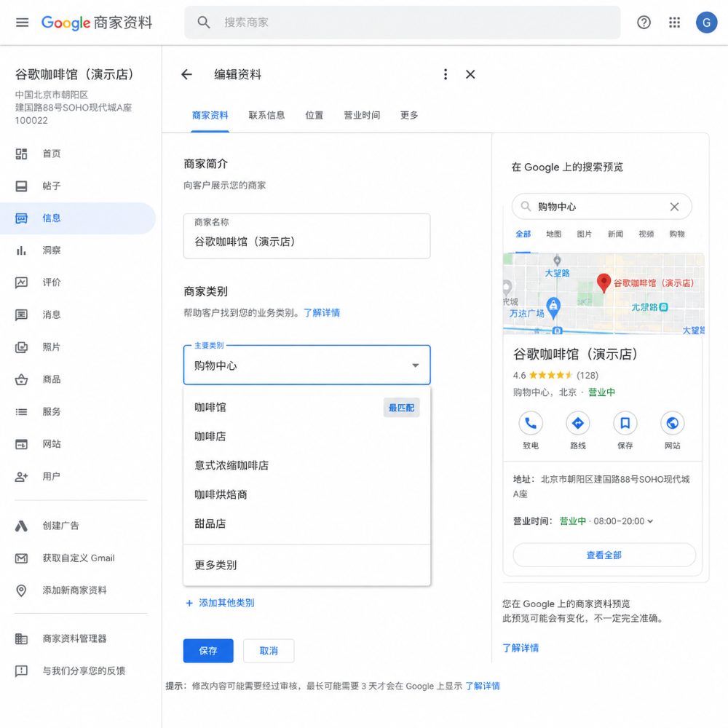Click the 保存 bookmark icon in preview
This screenshot has width=728, height=728.
click(x=625, y=423)
